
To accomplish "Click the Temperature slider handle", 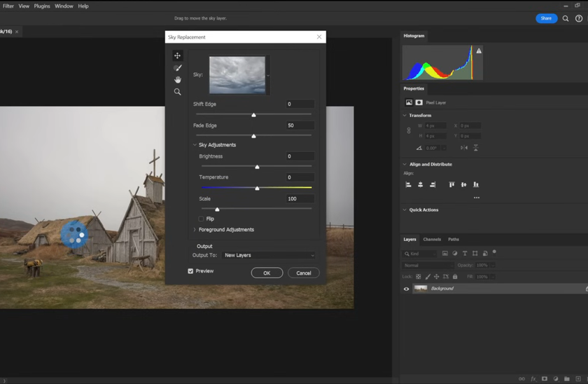I will point(258,188).
